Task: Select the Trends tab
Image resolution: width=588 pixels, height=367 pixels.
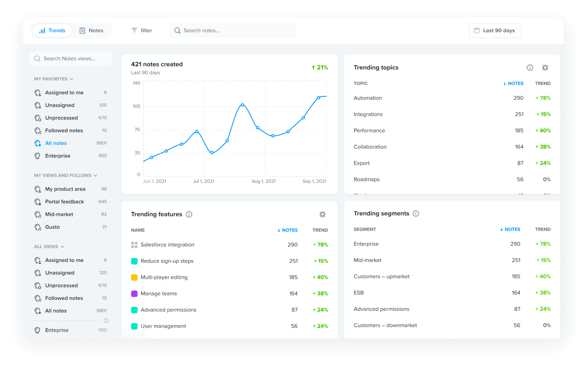Action: point(52,30)
